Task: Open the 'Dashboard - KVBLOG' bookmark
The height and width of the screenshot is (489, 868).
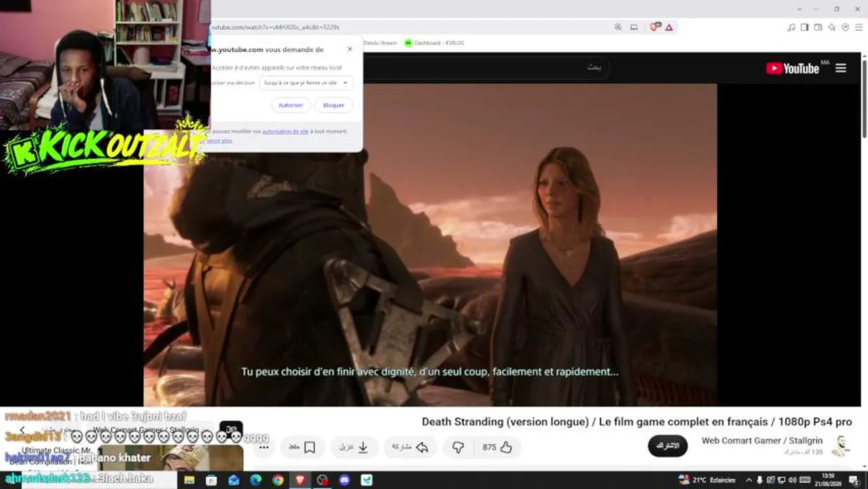Action: (x=435, y=43)
